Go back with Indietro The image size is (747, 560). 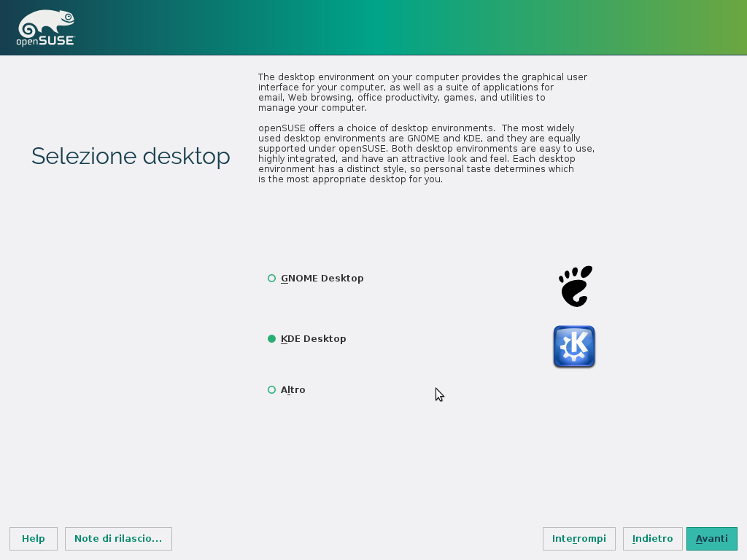pyautogui.click(x=653, y=539)
